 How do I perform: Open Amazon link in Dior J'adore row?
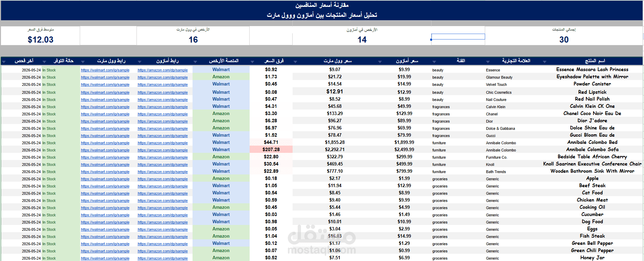163,121
